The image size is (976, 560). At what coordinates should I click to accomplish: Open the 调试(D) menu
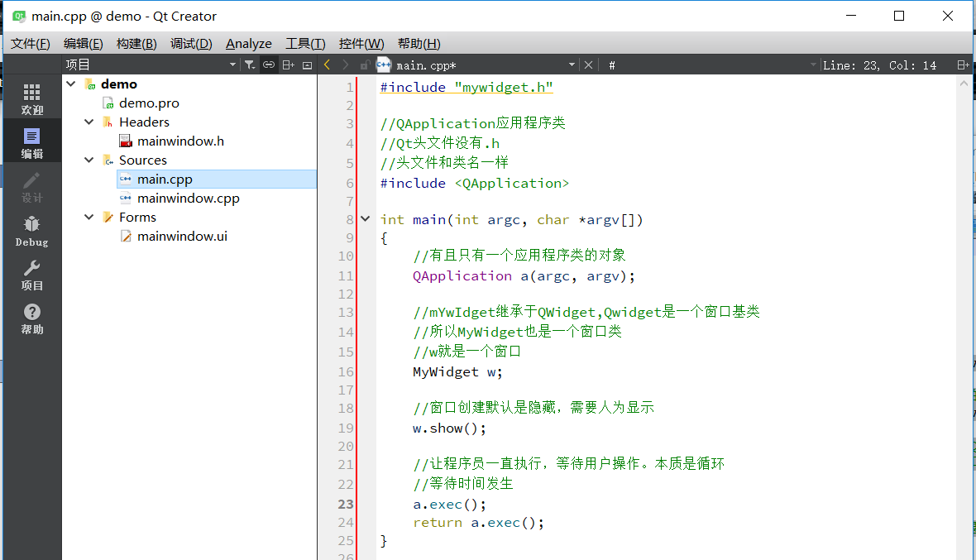[x=191, y=44]
